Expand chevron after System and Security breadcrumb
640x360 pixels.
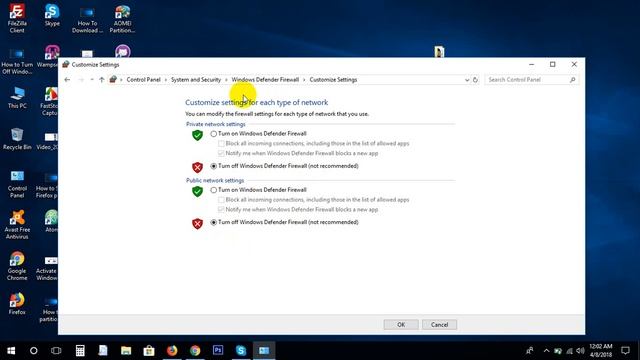(x=226, y=80)
